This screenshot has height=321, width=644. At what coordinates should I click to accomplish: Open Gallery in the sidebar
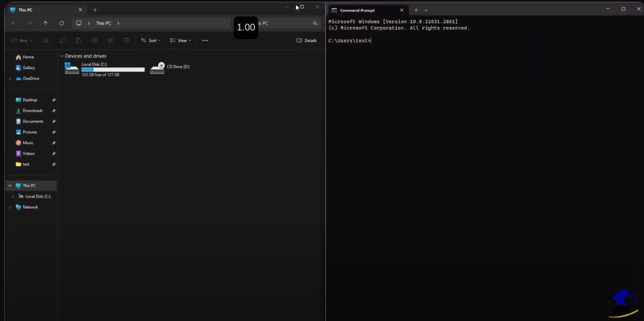[x=29, y=68]
